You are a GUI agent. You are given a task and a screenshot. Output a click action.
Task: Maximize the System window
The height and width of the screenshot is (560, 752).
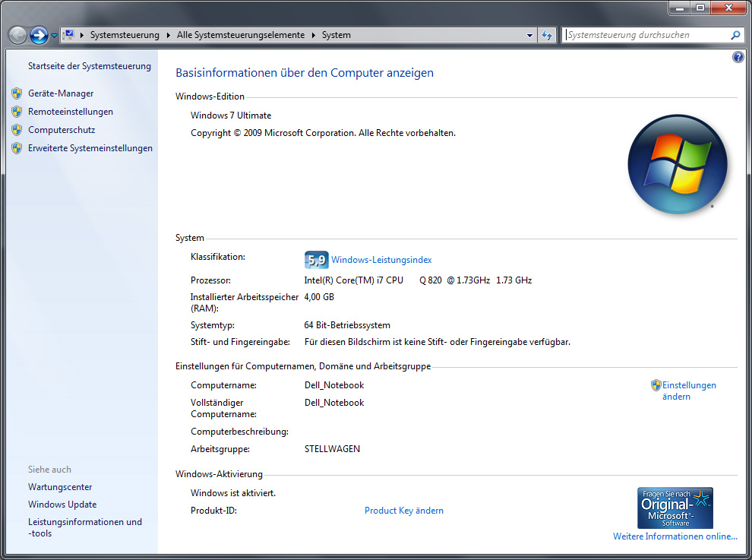(700, 8)
